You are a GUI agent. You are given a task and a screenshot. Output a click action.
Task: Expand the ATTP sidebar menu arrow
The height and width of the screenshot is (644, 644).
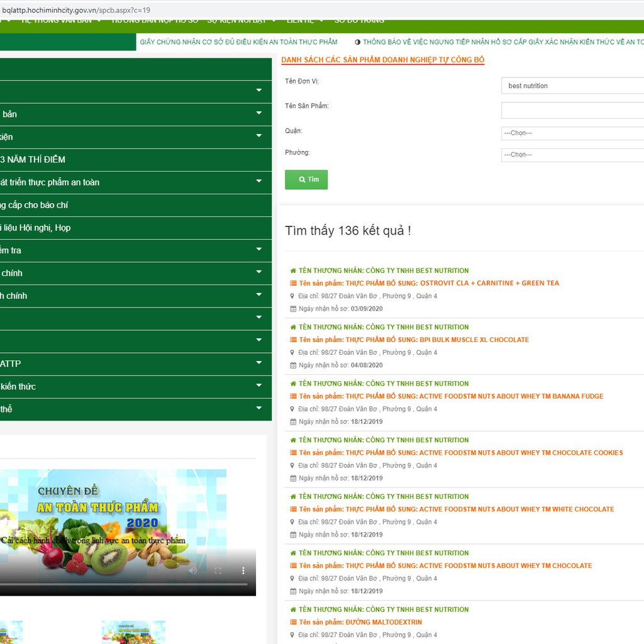click(x=258, y=364)
